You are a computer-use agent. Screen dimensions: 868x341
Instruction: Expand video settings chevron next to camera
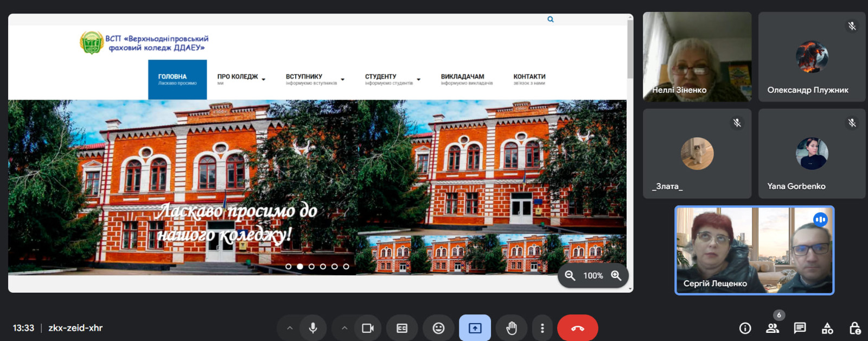(344, 328)
